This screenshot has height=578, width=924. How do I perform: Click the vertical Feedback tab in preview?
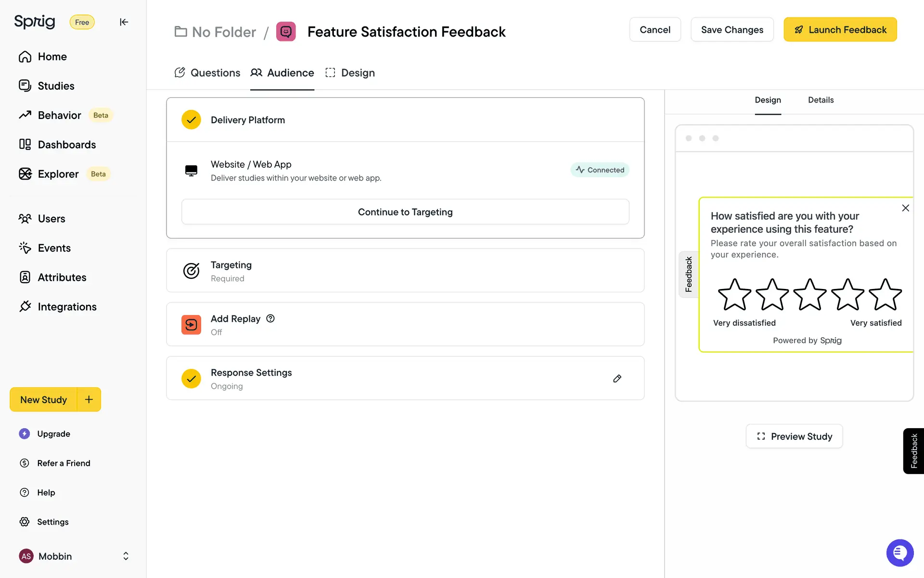click(689, 274)
